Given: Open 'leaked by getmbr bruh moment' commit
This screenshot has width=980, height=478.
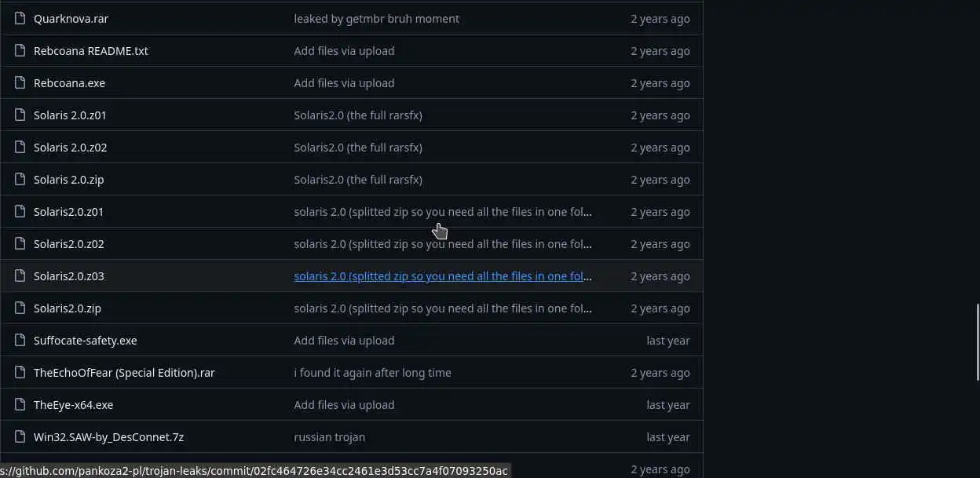Looking at the screenshot, I should coord(376,18).
